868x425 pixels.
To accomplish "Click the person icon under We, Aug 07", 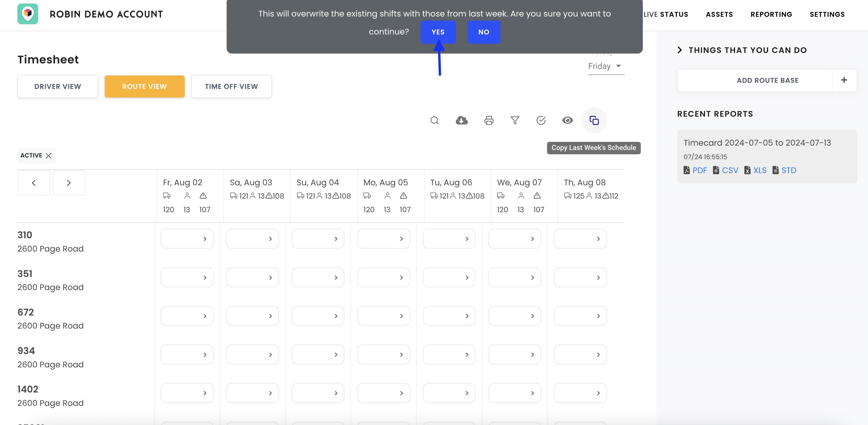I will point(521,195).
